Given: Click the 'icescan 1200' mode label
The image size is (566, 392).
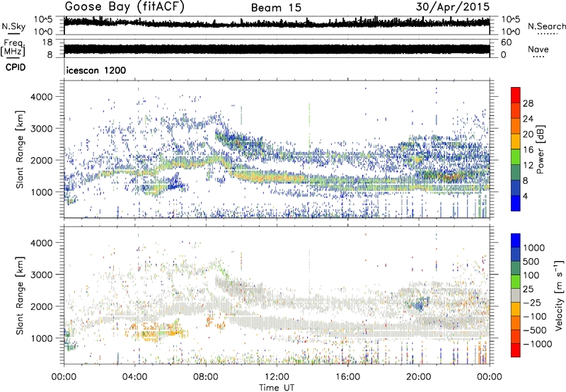Looking at the screenshot, I should pos(96,70).
